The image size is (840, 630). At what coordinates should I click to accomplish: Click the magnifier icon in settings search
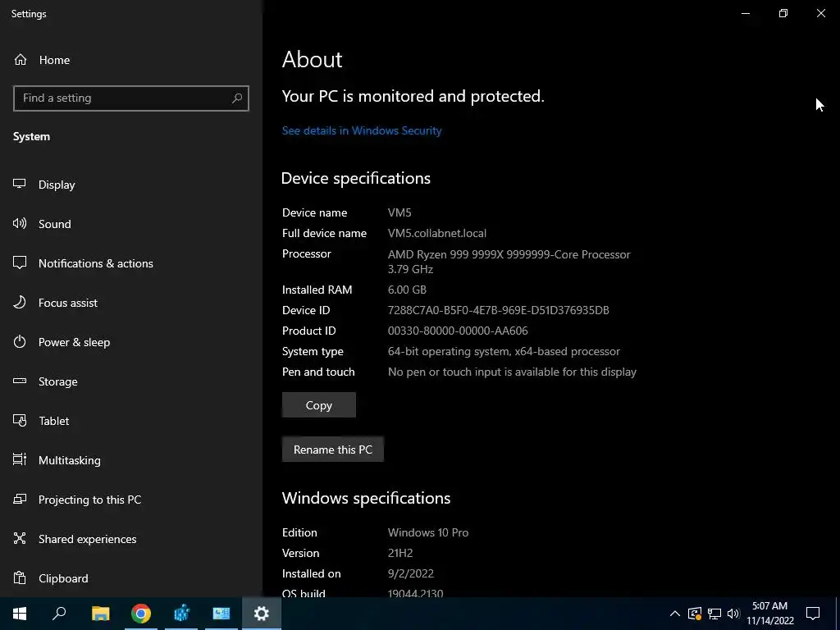click(x=237, y=98)
